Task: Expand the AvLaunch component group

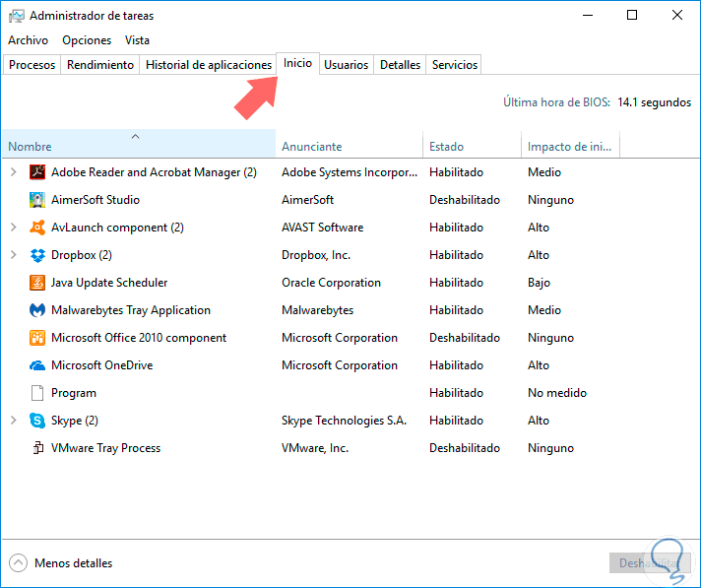Action: (13, 228)
